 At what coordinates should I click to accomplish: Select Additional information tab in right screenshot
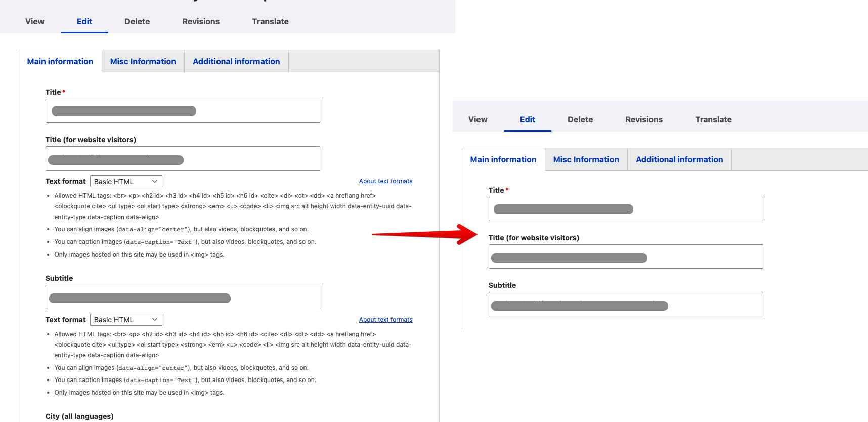(679, 159)
